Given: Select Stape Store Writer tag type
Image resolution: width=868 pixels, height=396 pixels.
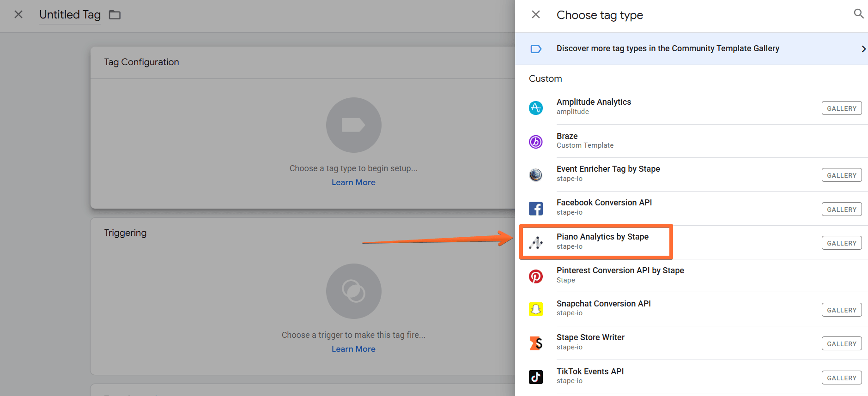Looking at the screenshot, I should tap(692, 343).
